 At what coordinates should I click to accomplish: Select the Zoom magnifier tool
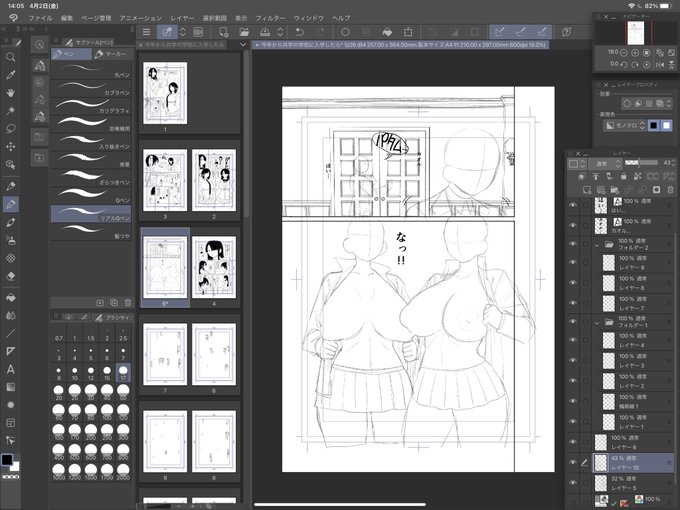coord(11,57)
